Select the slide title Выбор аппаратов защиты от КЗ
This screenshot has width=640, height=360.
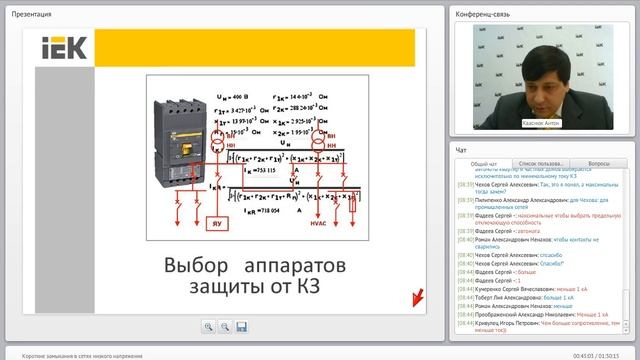pos(255,276)
